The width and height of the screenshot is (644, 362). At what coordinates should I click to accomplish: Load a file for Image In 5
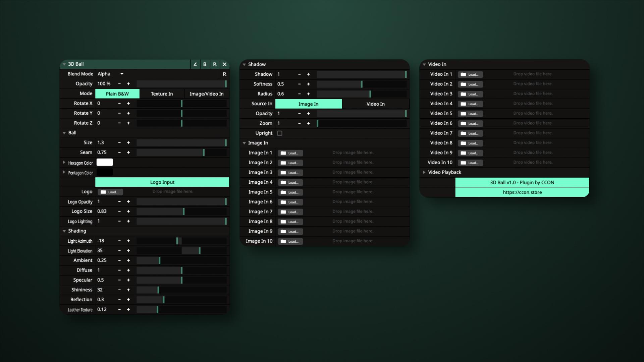click(290, 192)
